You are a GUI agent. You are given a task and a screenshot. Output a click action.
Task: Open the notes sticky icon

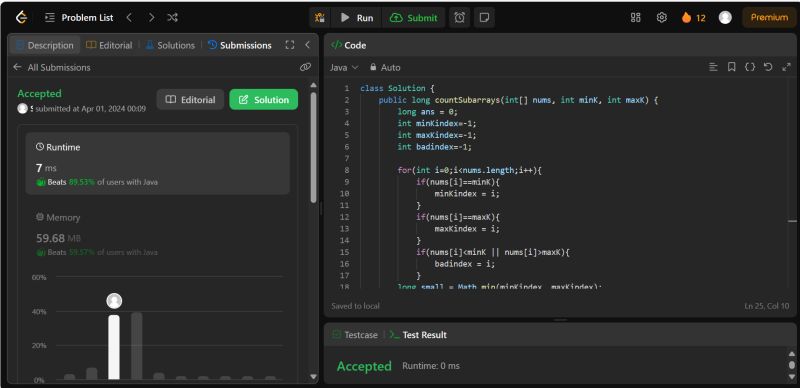point(484,18)
